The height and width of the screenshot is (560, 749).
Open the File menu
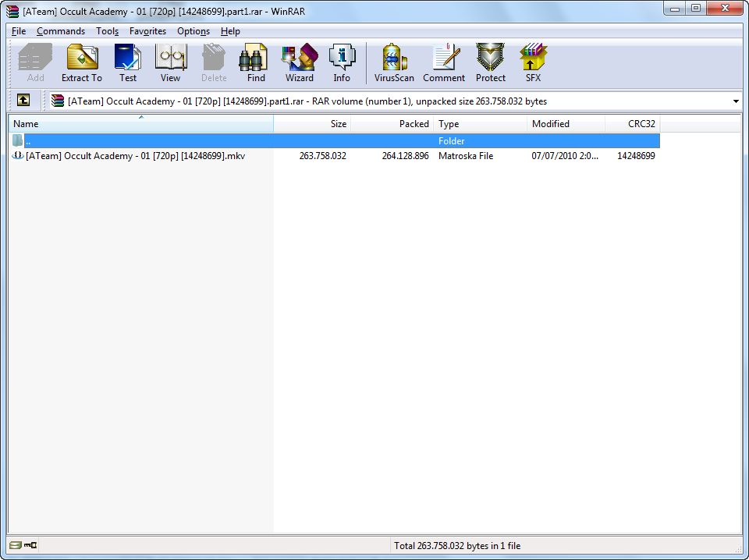coord(19,31)
